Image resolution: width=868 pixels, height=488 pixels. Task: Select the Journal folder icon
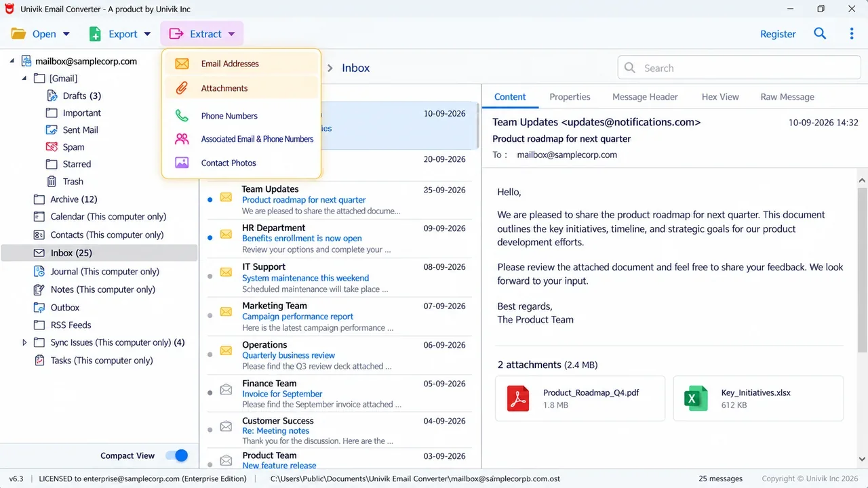pyautogui.click(x=39, y=271)
